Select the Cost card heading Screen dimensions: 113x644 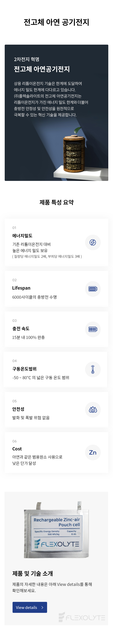click(x=17, y=449)
